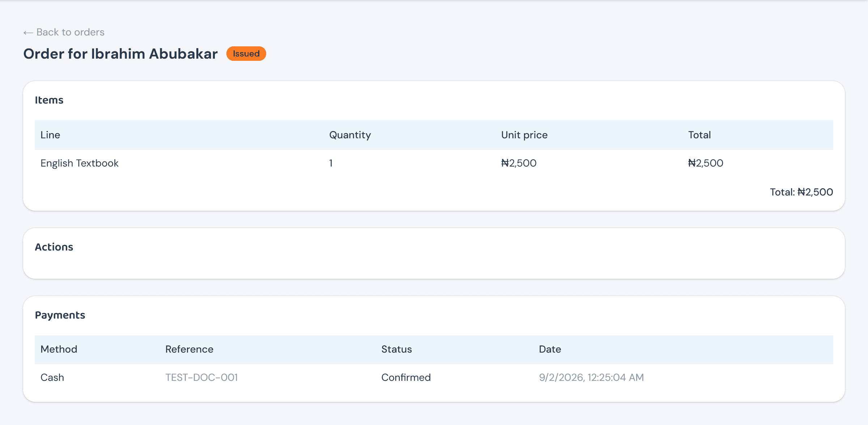Viewport: 868px width, 425px height.
Task: Click the 'Quantity' column header
Action: click(350, 135)
